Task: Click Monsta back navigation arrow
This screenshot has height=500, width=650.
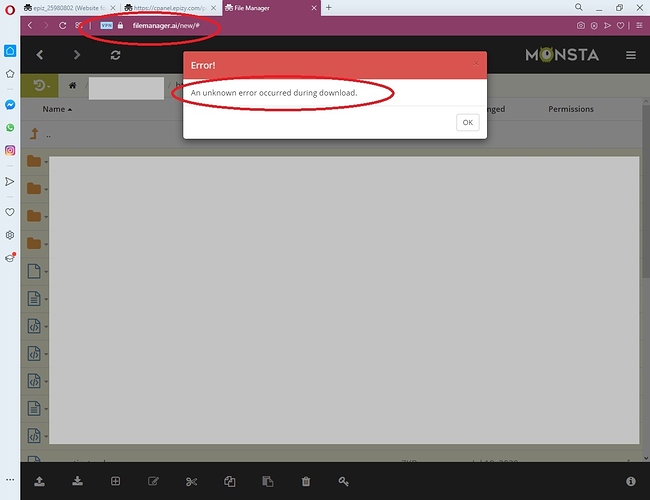Action: click(40, 55)
